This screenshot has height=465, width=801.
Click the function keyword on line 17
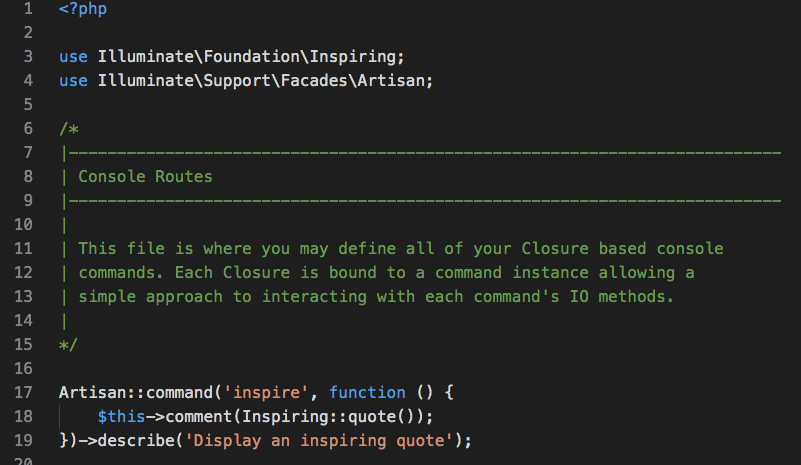(x=367, y=392)
